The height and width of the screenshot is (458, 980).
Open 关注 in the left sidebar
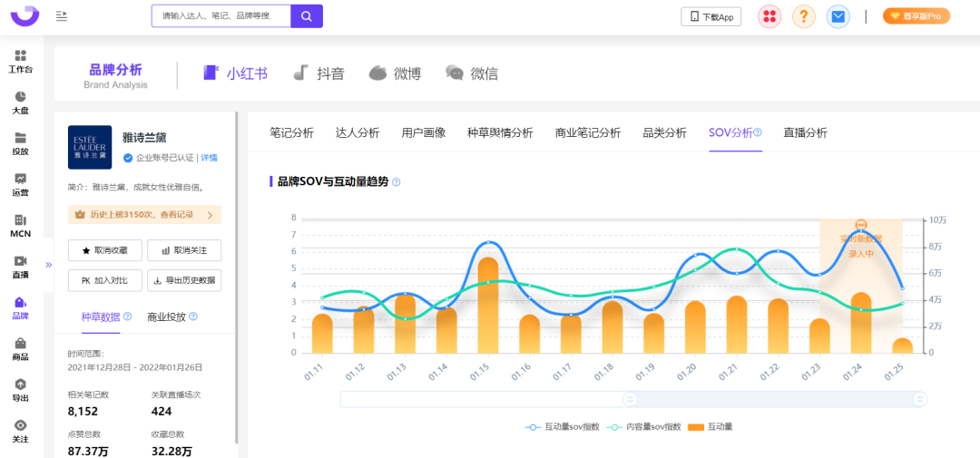tap(21, 431)
